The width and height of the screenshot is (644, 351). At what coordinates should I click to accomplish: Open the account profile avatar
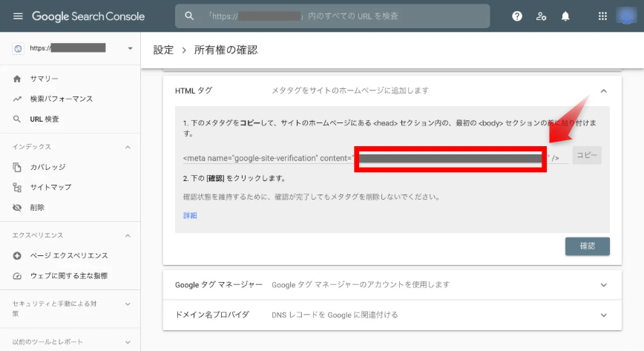pos(626,16)
